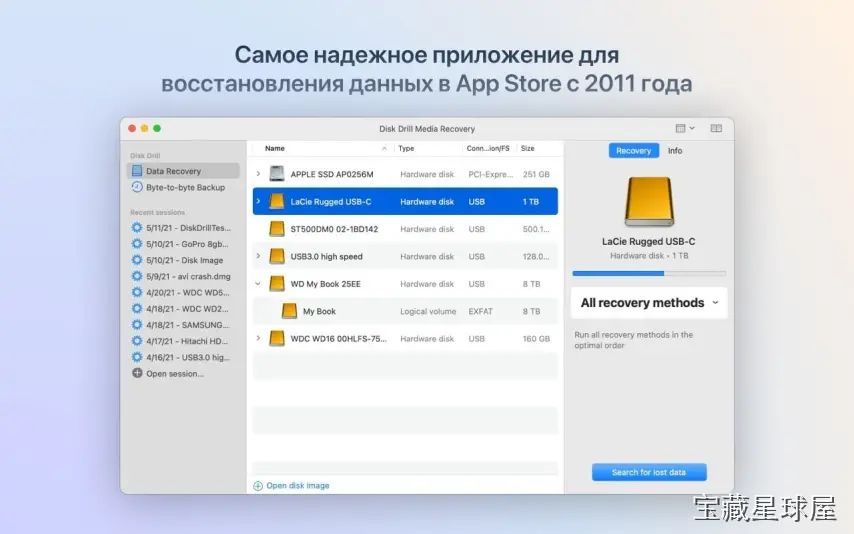The image size is (854, 534).
Task: Click PCI-Expre... cell of APPLE SSD row
Action: click(x=491, y=174)
